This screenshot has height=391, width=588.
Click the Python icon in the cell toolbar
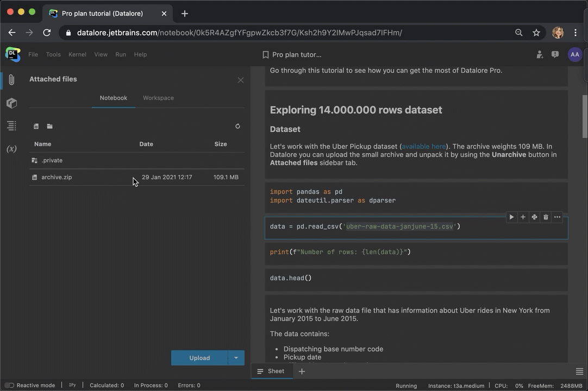pos(534,217)
